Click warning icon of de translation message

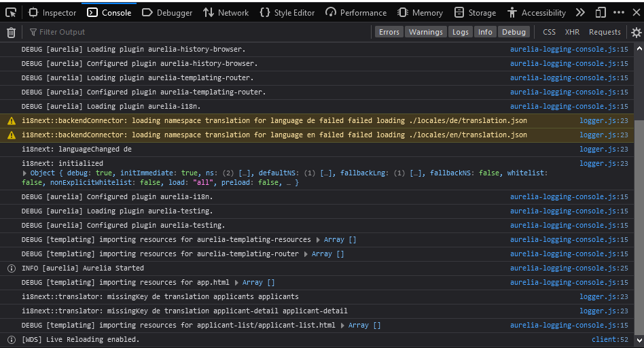pyautogui.click(x=12, y=121)
